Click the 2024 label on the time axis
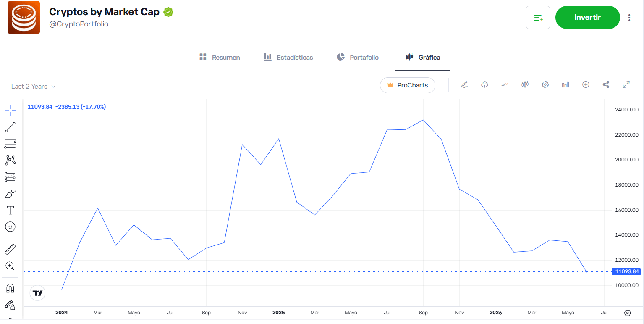 [x=62, y=313]
